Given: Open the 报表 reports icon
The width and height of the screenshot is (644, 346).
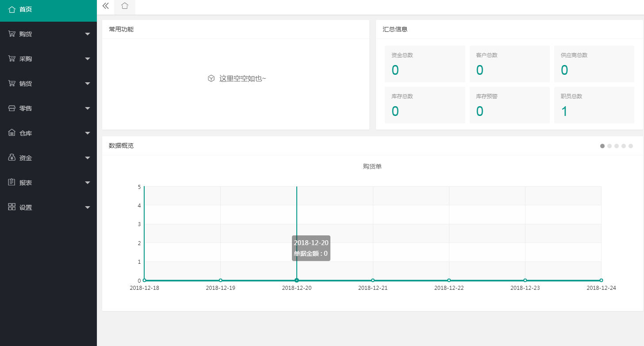Looking at the screenshot, I should tap(11, 182).
